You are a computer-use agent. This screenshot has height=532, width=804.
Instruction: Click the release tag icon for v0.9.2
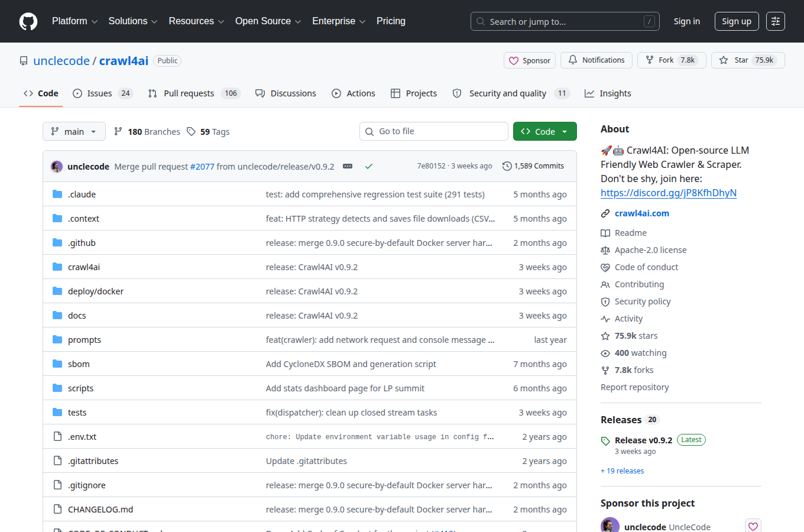(605, 441)
